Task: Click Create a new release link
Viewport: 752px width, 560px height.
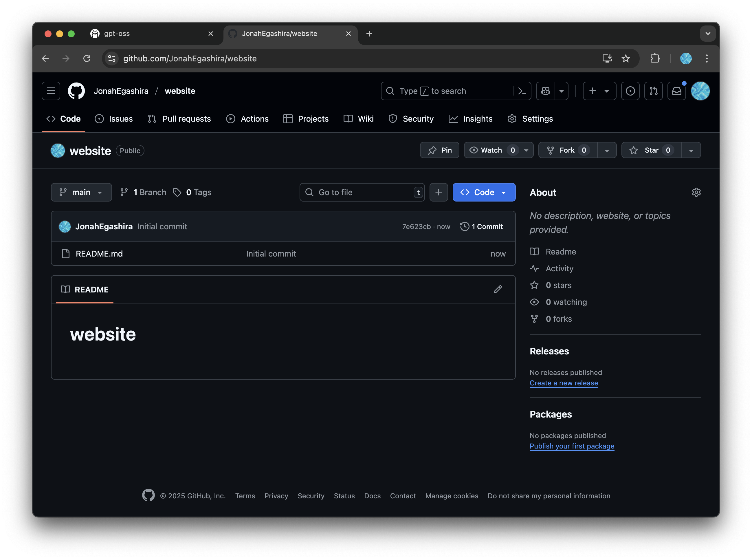Action: coord(564,383)
